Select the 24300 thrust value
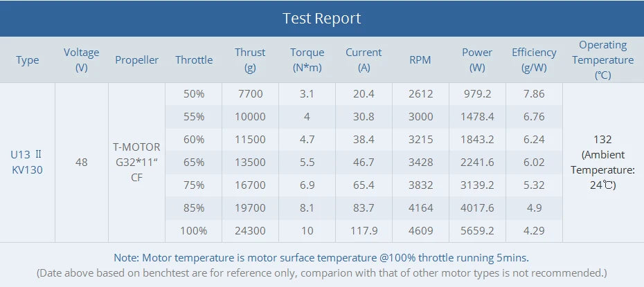Image resolution: width=644 pixels, height=287 pixels. point(250,230)
